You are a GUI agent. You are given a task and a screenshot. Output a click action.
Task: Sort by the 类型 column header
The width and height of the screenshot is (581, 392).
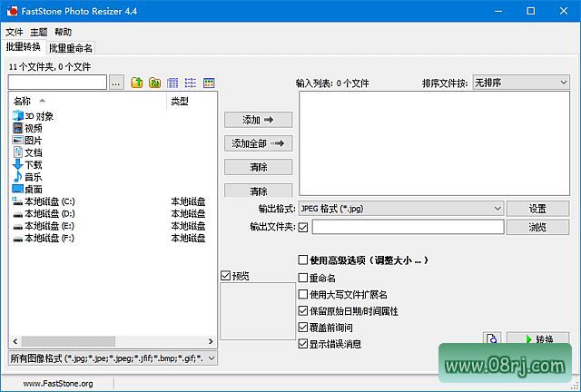tap(192, 101)
